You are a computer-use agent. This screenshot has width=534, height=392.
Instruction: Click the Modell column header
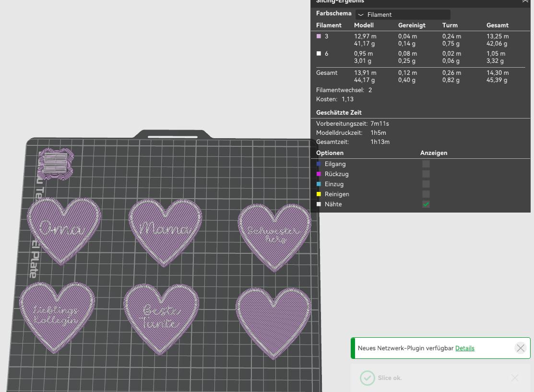click(364, 25)
